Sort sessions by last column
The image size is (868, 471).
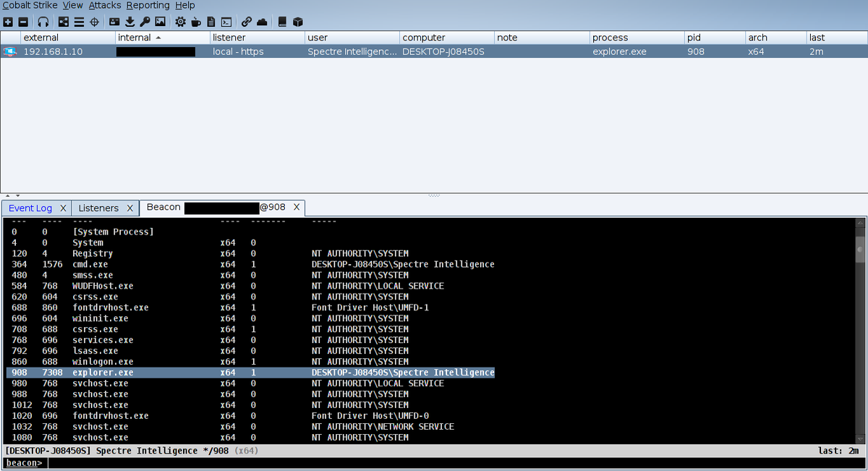tap(837, 37)
